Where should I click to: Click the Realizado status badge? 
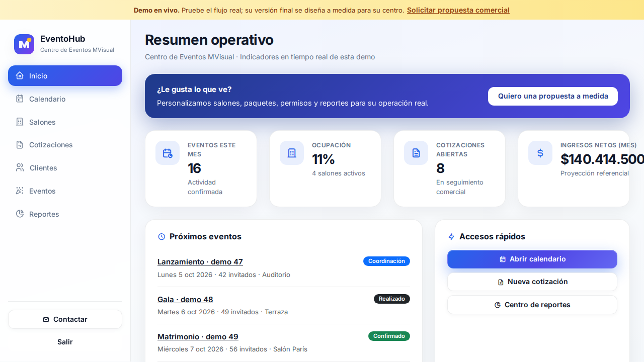[x=392, y=299]
